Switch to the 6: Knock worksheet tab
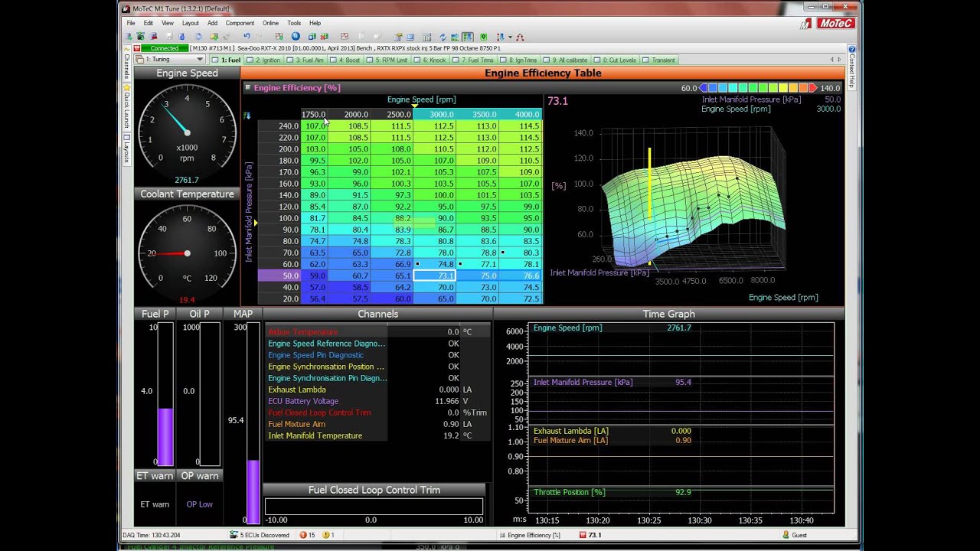The image size is (980, 551). click(x=431, y=60)
